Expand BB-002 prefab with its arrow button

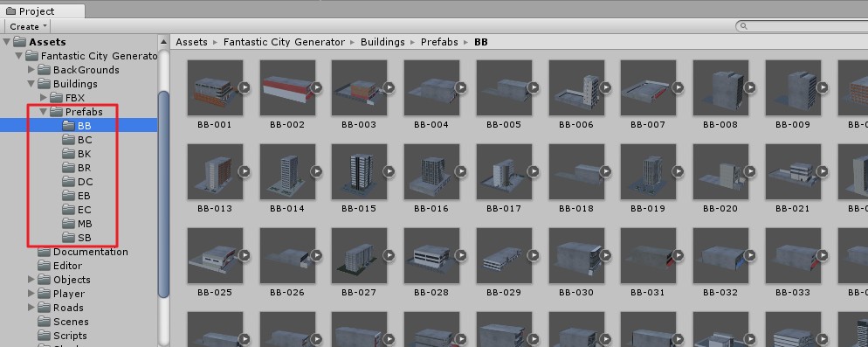(317, 87)
